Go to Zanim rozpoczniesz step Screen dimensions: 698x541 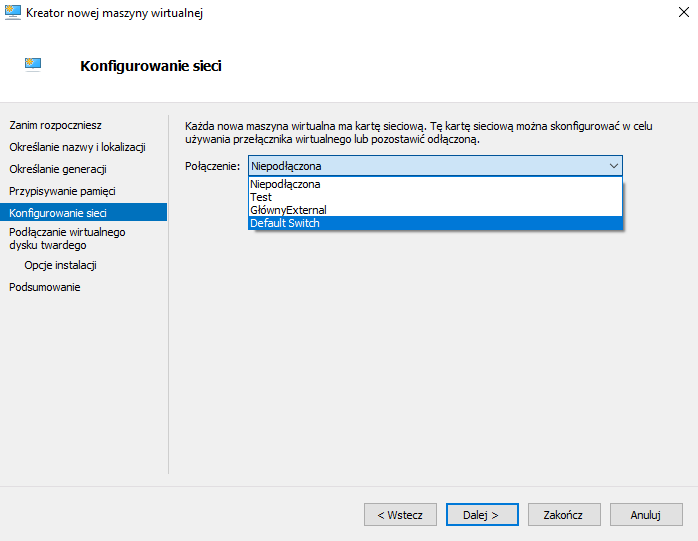56,125
